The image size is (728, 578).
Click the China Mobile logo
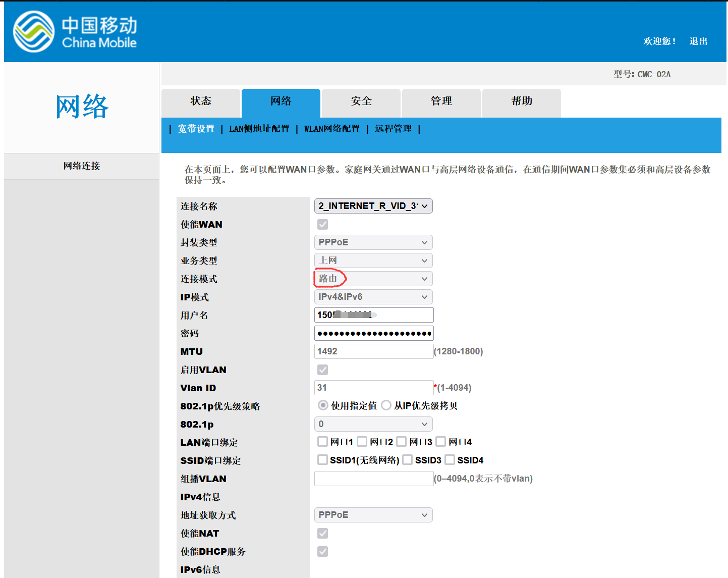pyautogui.click(x=75, y=32)
